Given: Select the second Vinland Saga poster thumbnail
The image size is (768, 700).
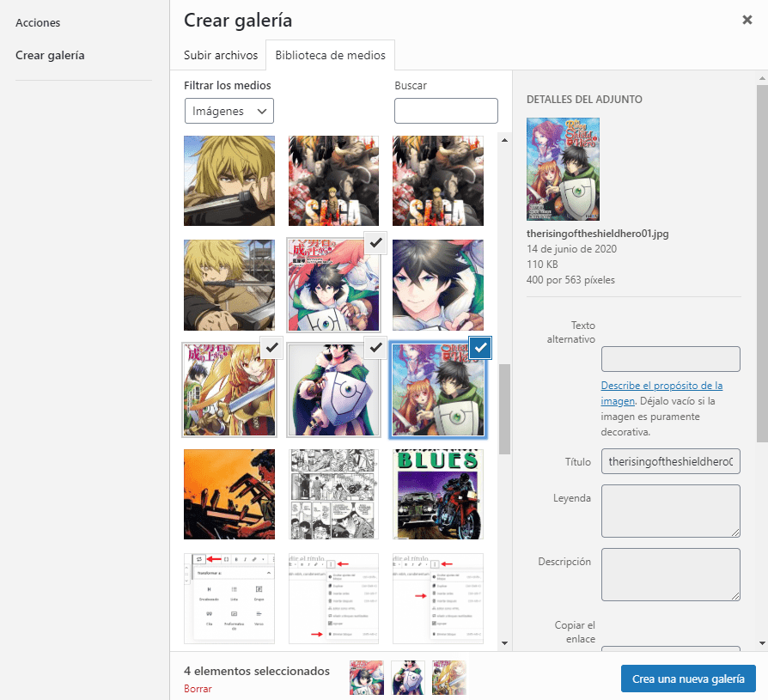Looking at the screenshot, I should (438, 180).
